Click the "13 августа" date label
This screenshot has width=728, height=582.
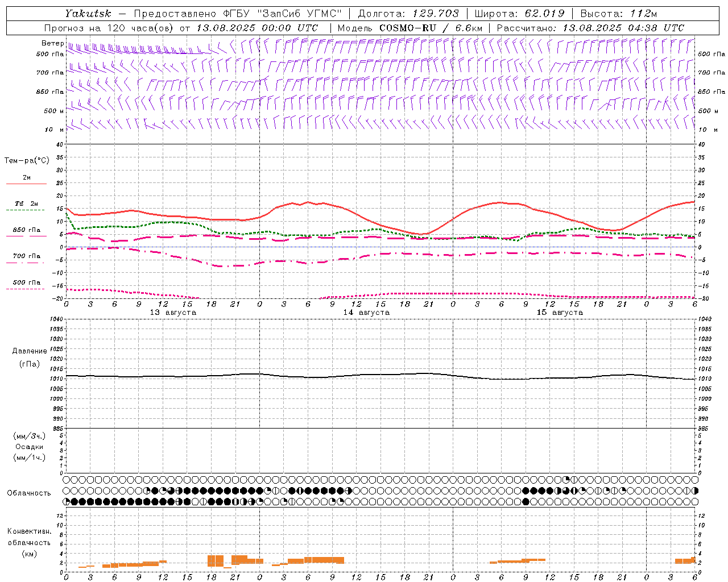pyautogui.click(x=173, y=313)
